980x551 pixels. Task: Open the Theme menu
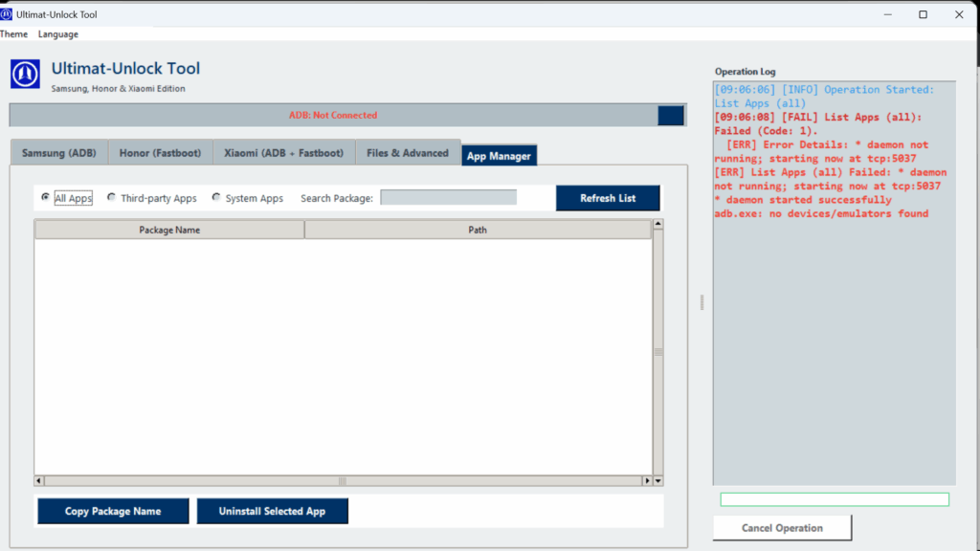point(13,34)
